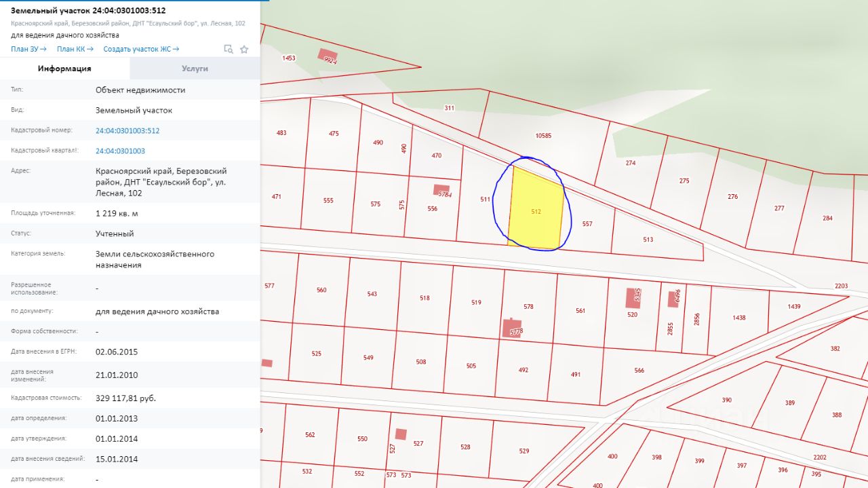Click building 5778 red marker
The width and height of the screenshot is (868, 488).
pos(513,329)
